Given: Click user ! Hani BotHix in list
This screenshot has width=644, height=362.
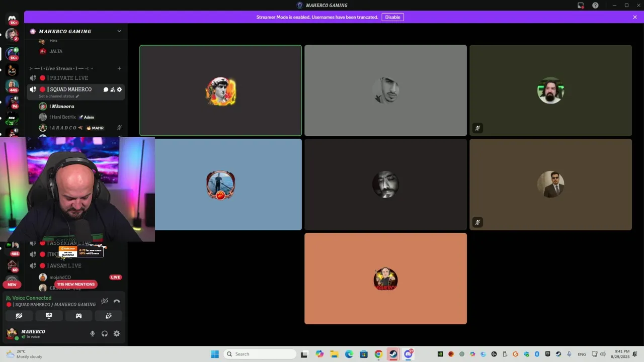Looking at the screenshot, I should coord(62,117).
